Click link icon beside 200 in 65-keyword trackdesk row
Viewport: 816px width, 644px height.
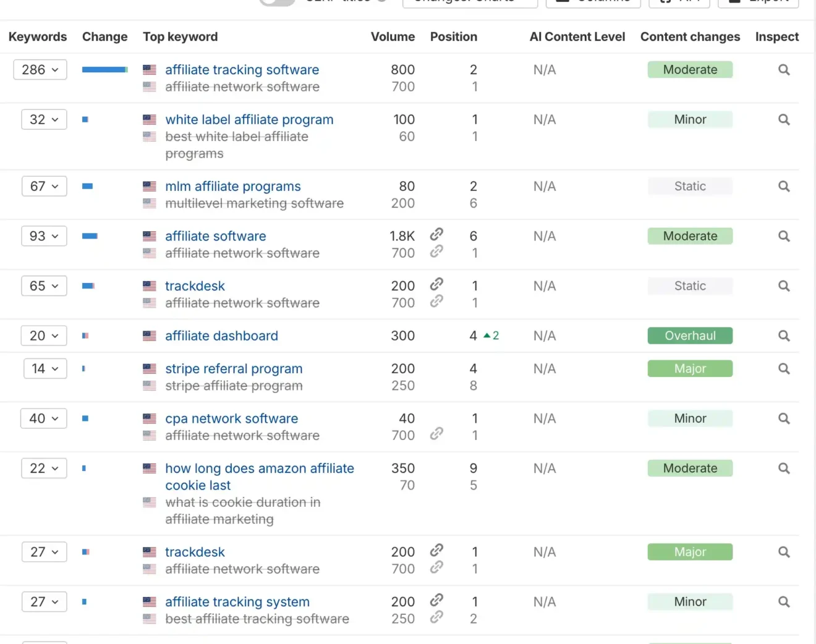[x=436, y=284]
